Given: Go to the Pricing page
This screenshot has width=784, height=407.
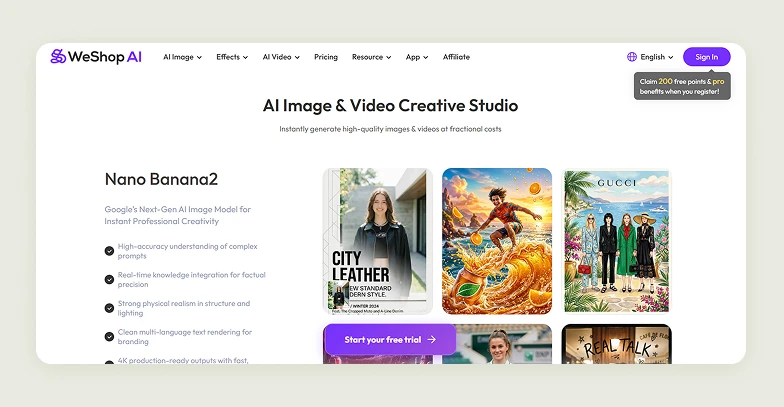Looking at the screenshot, I should point(326,57).
